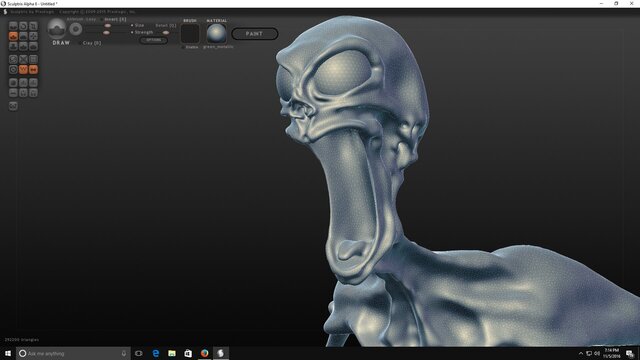Click the GoZ icon below tool grid
Screen dimensions: 640x360
(13, 106)
